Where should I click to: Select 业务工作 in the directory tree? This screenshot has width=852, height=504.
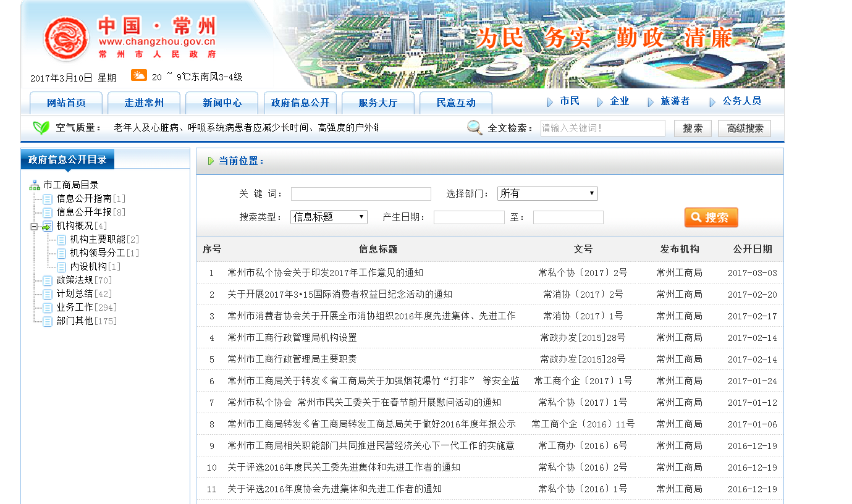pyautogui.click(x=75, y=308)
